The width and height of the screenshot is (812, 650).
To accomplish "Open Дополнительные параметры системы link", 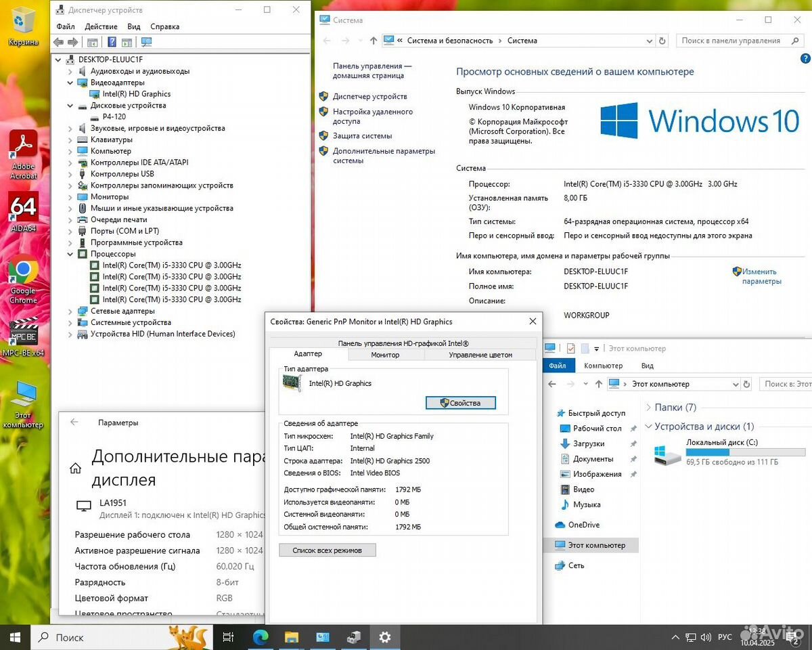I will (x=384, y=156).
